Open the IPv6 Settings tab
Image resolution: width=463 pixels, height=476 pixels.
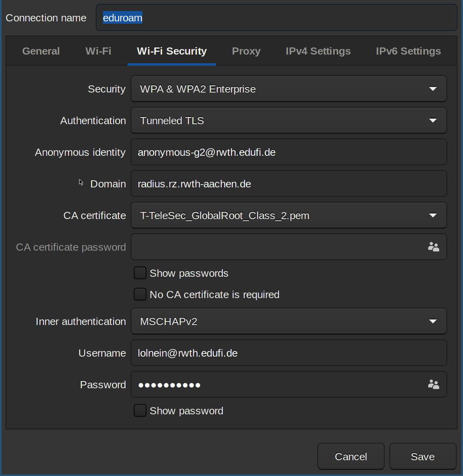(x=408, y=51)
